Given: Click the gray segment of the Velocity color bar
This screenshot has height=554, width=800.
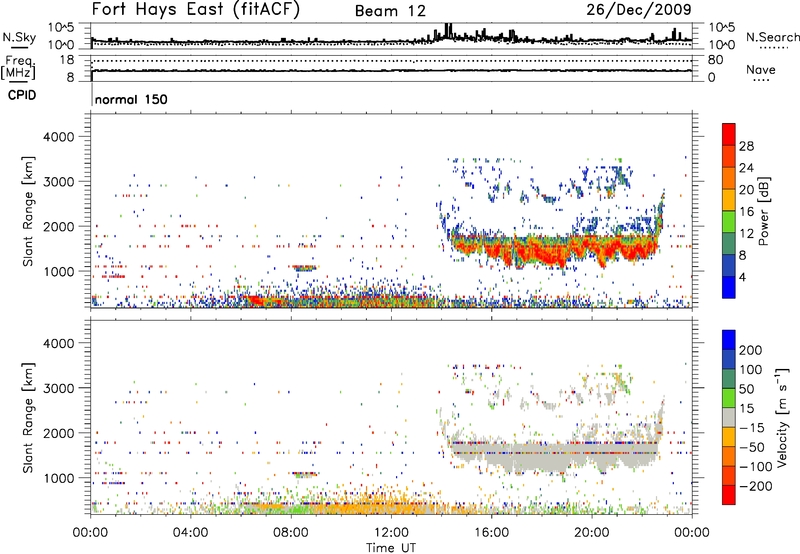Looking at the screenshot, I should (729, 417).
